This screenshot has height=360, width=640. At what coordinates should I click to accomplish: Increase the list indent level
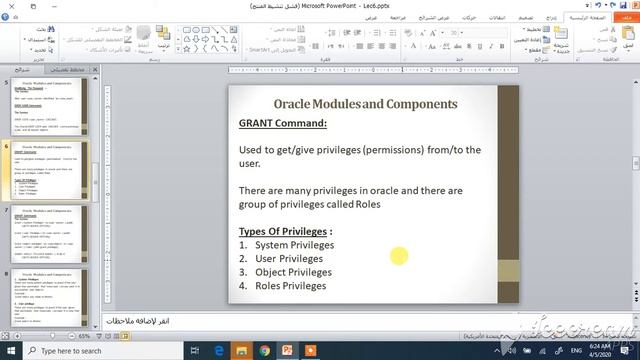click(x=346, y=33)
